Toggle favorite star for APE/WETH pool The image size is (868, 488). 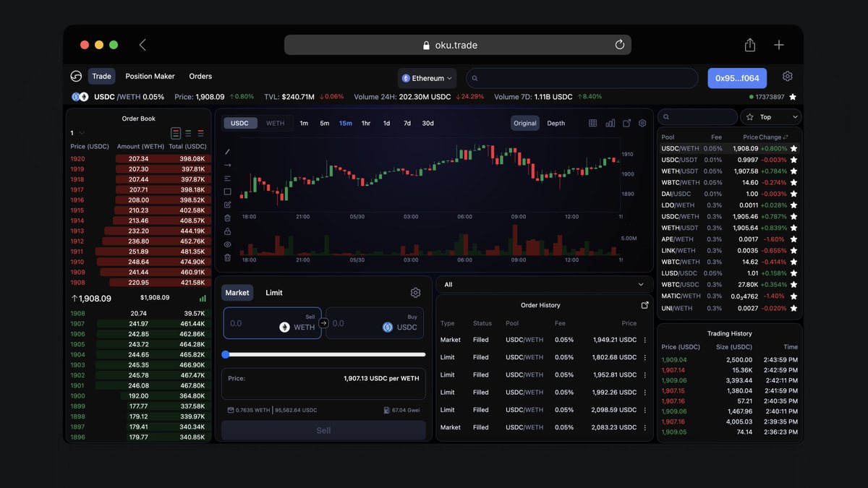click(793, 239)
